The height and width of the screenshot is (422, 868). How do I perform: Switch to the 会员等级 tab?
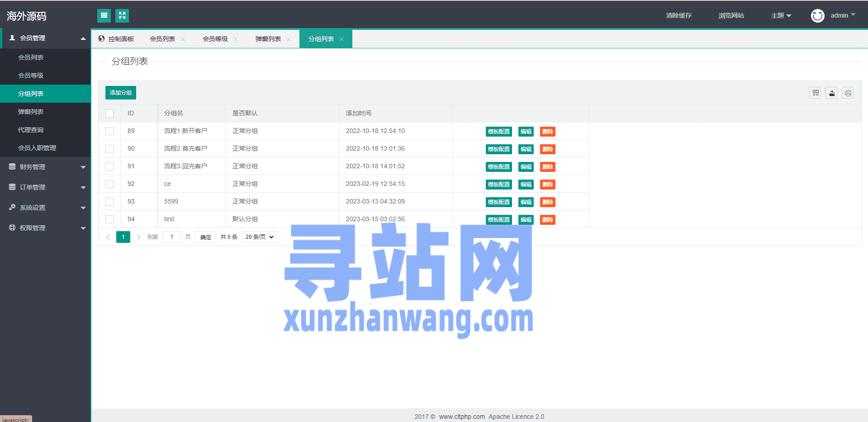215,39
